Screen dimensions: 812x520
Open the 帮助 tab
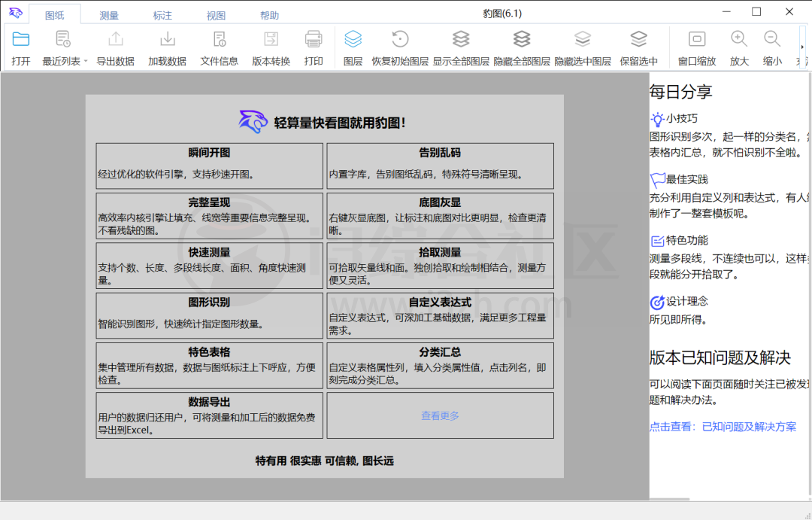pos(269,16)
